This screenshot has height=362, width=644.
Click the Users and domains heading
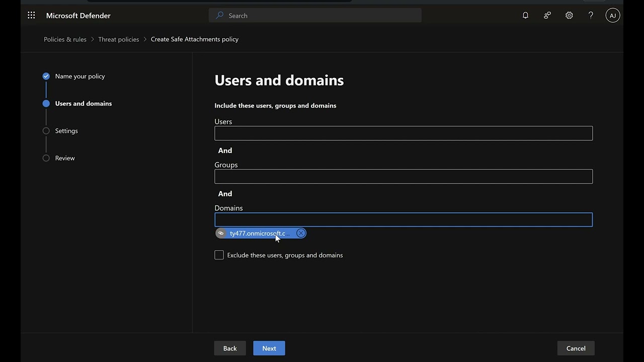click(279, 80)
